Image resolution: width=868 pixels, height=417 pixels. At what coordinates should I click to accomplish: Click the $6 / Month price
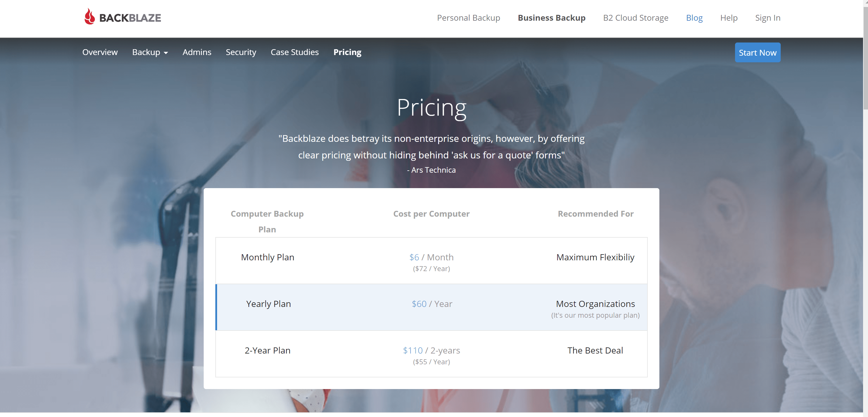pos(431,257)
